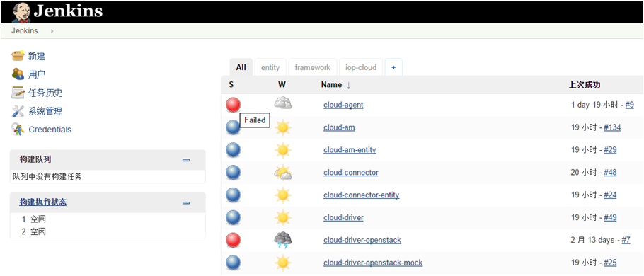Click sunny weather icon for cloud-driver
Screen dimensions: 644x276
point(283,218)
